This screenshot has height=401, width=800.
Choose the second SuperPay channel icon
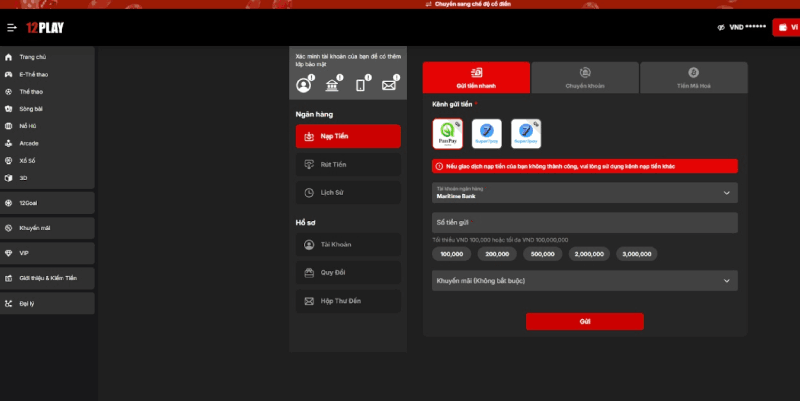tap(526, 133)
